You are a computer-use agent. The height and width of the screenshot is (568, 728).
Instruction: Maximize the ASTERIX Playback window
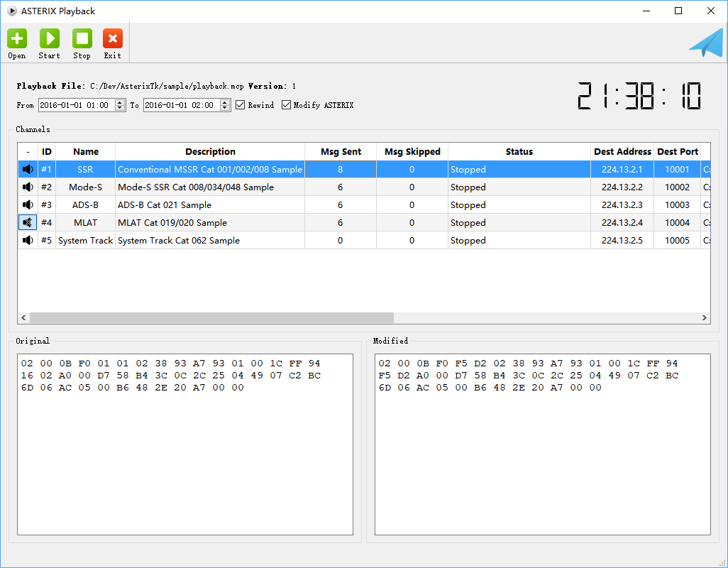point(678,11)
